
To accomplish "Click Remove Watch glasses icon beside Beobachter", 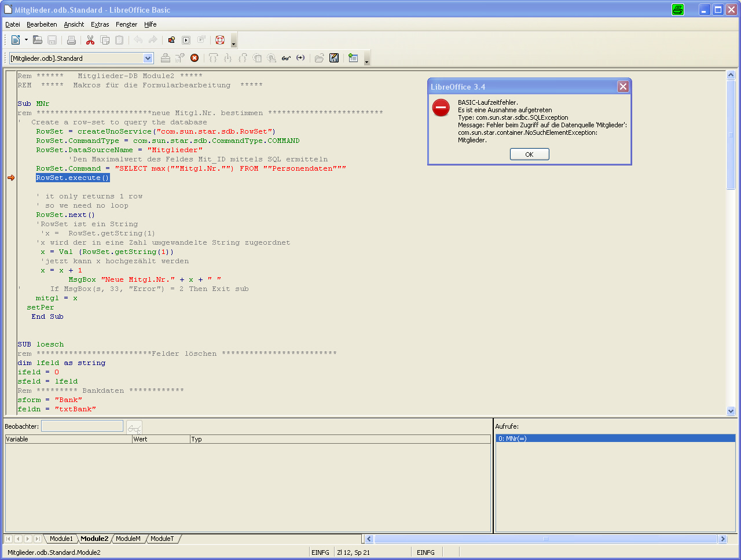I will [134, 428].
